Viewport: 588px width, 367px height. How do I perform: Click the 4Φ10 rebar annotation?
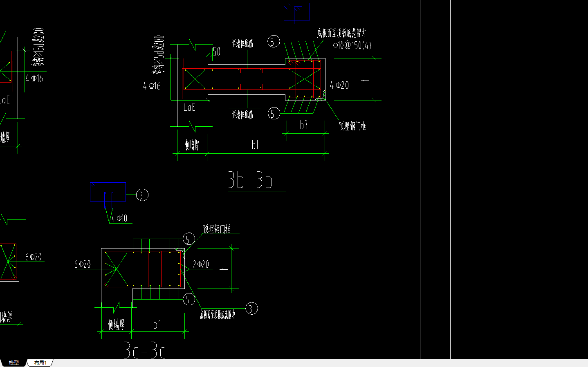119,218
